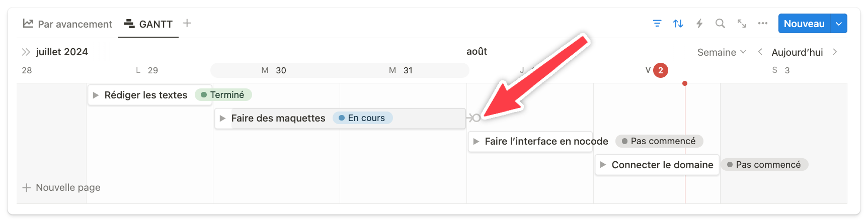Open search with the magnifier icon
Screen dimensions: 868x222
point(720,24)
